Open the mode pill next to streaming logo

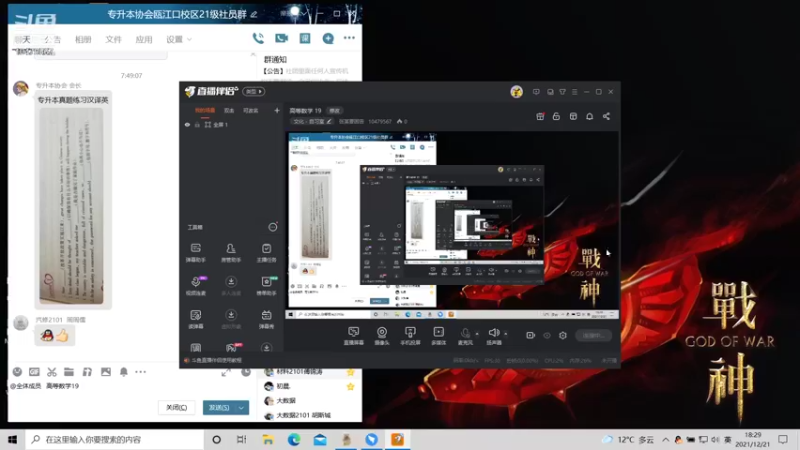(254, 91)
